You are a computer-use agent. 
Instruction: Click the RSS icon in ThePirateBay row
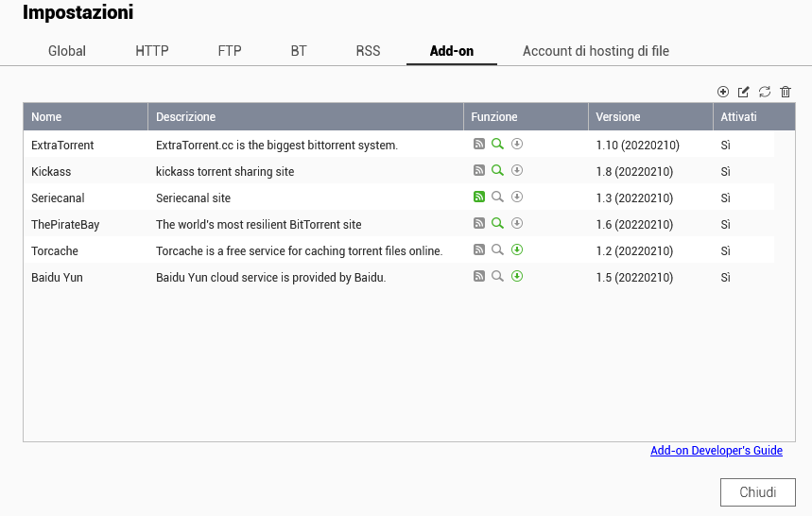click(x=479, y=224)
